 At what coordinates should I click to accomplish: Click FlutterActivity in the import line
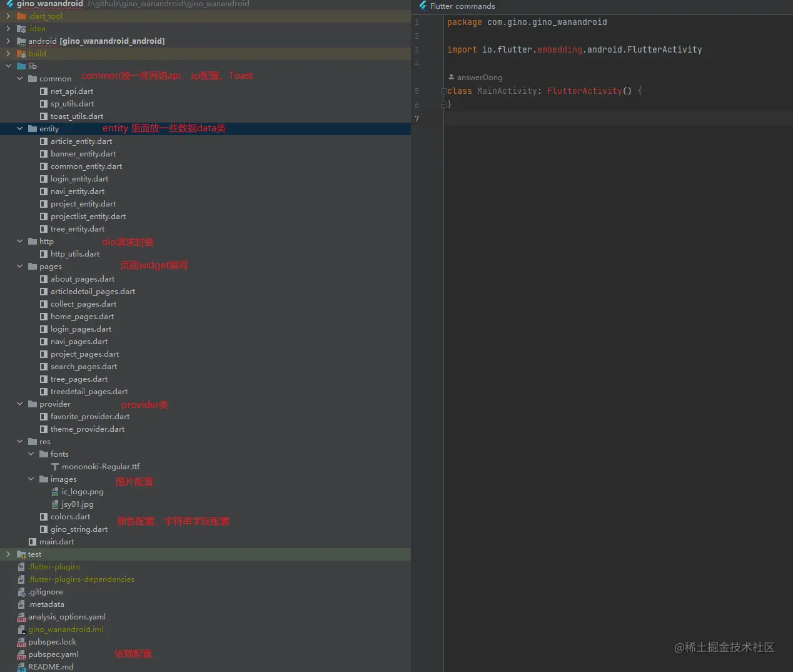point(664,49)
